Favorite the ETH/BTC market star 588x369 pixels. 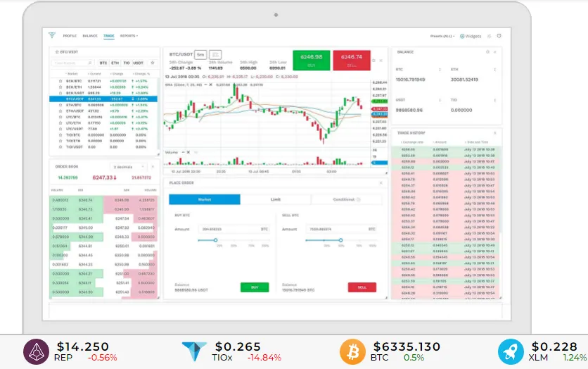click(x=60, y=105)
